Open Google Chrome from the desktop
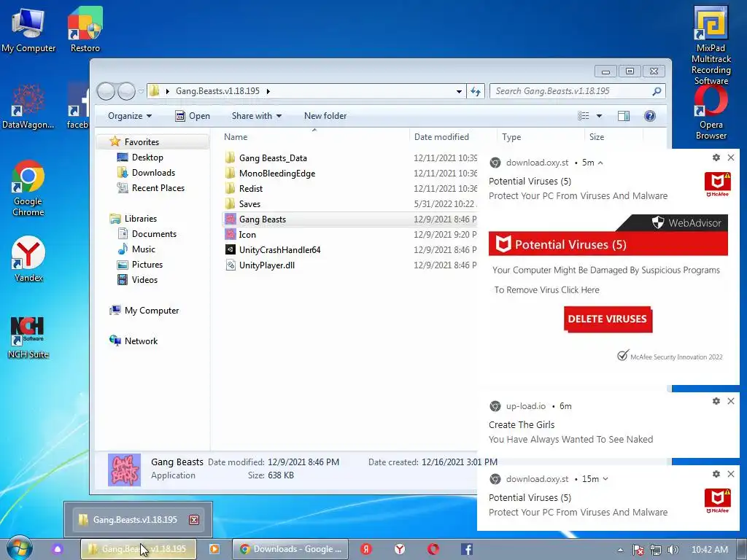This screenshot has height=560, width=747. [x=28, y=188]
